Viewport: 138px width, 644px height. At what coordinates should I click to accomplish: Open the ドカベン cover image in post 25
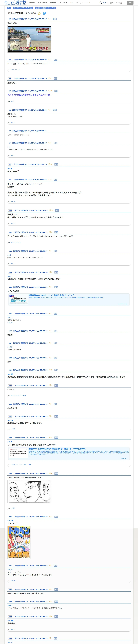(x=19, y=542)
